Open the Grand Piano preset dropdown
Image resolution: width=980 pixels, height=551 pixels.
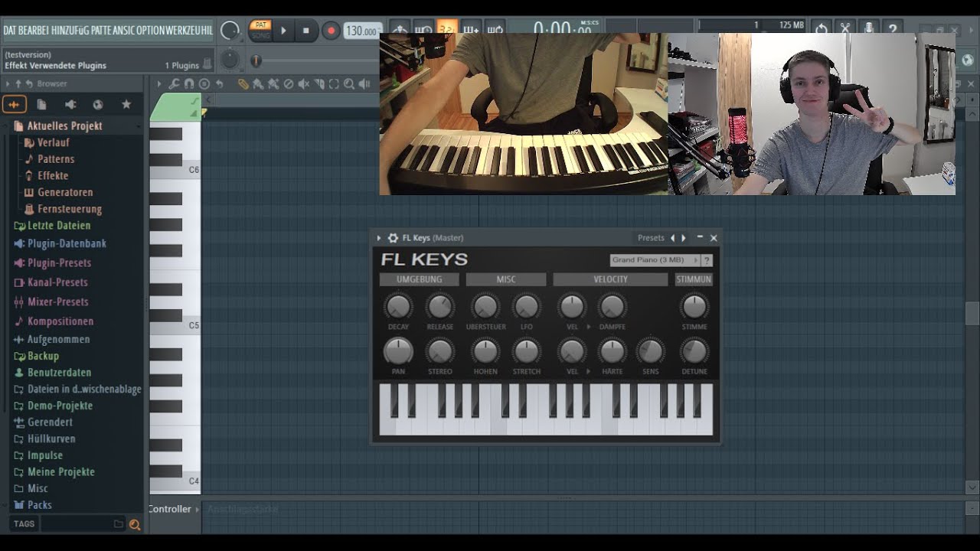(x=655, y=260)
